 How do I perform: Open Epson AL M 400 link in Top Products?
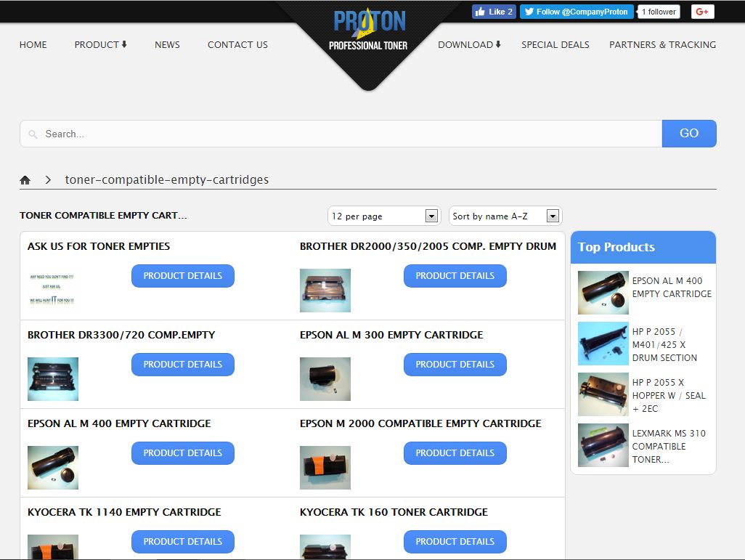(672, 287)
